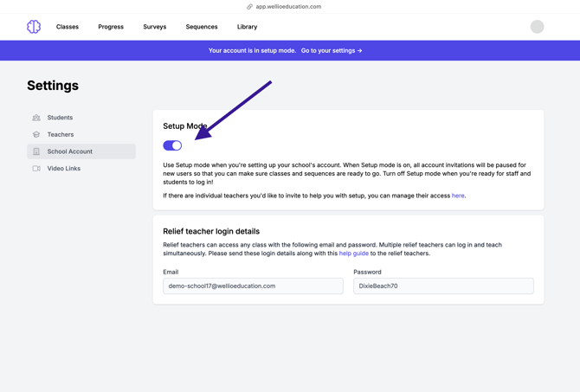Select Video Links in the settings sidebar
The image size is (580, 392).
click(63, 169)
